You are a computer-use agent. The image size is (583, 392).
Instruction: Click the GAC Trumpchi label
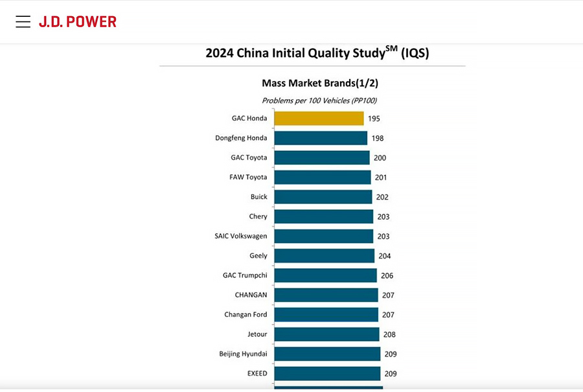pos(245,275)
